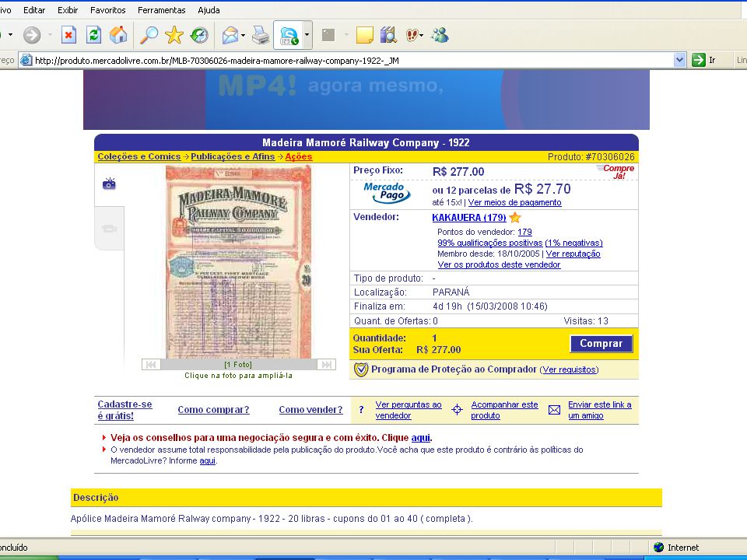The image size is (747, 560).
Task: Refresh the page with the green arrows icon
Action: (x=93, y=35)
